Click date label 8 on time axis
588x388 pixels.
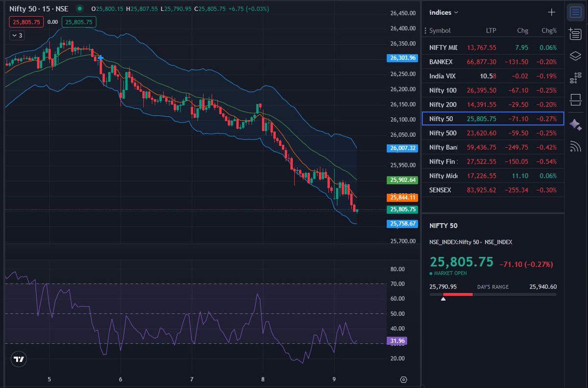pyautogui.click(x=263, y=379)
